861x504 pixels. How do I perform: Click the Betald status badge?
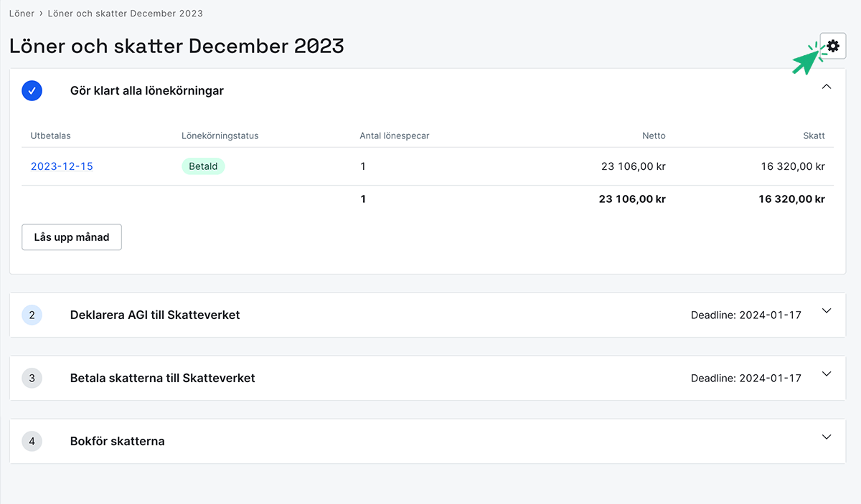tap(203, 166)
